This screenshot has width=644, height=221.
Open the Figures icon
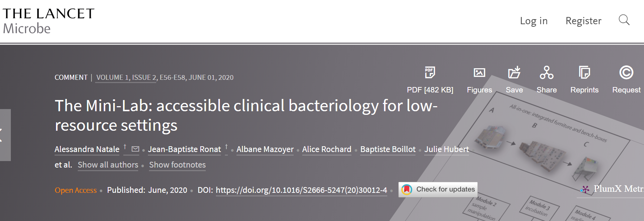coord(479,73)
